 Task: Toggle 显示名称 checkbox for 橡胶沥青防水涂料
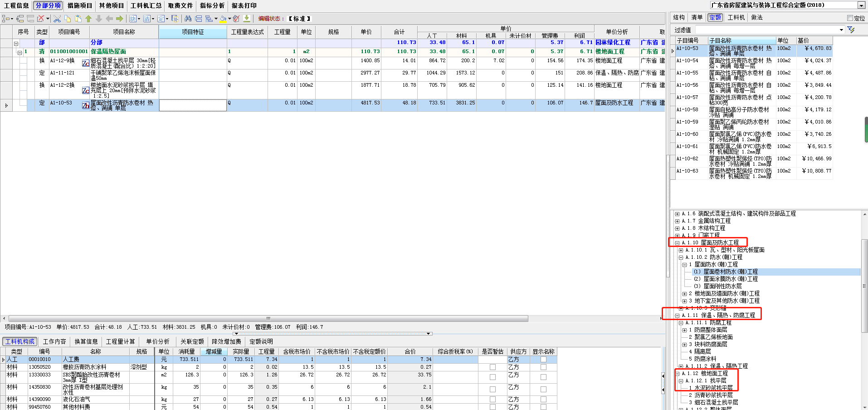(x=543, y=367)
